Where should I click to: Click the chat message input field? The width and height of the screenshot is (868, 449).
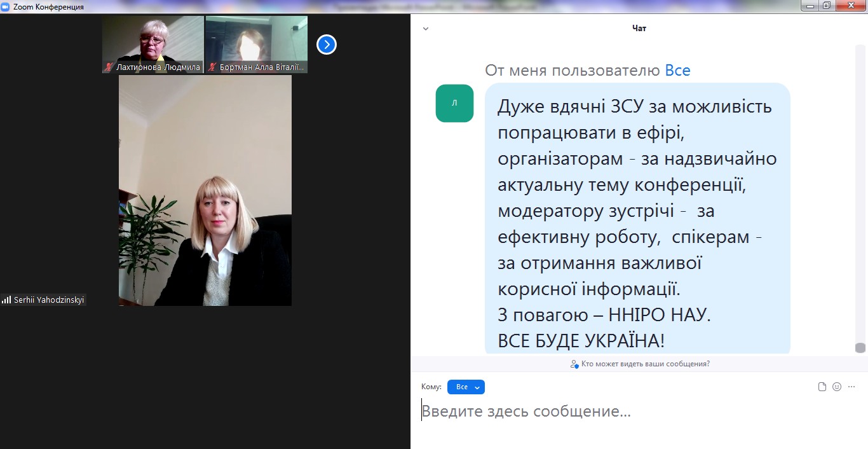pos(635,411)
